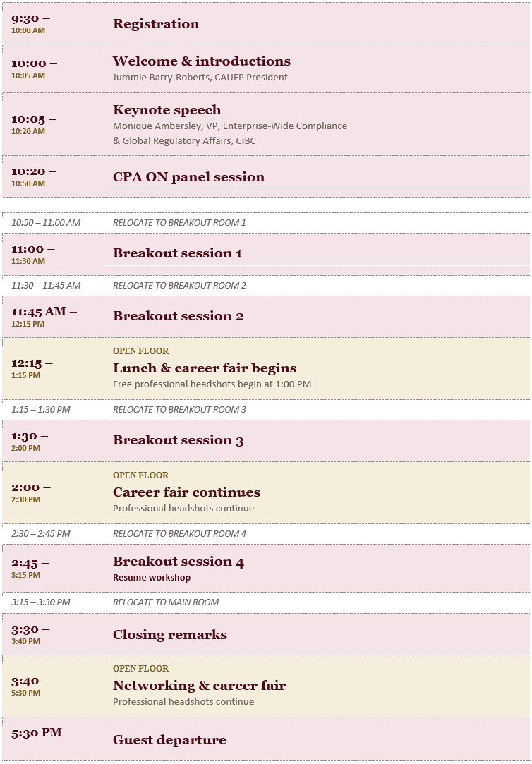
Task: Select CPA ON panel session title
Action: [x=188, y=177]
